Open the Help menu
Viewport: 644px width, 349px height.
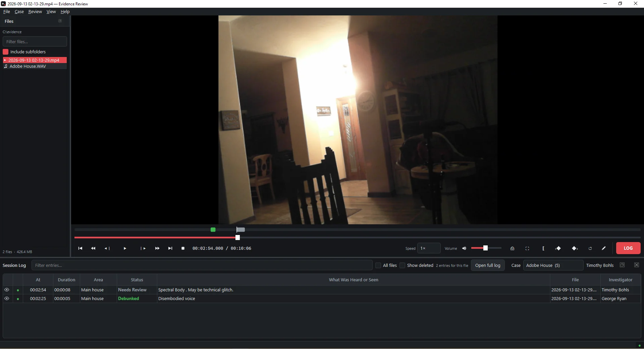65,11
